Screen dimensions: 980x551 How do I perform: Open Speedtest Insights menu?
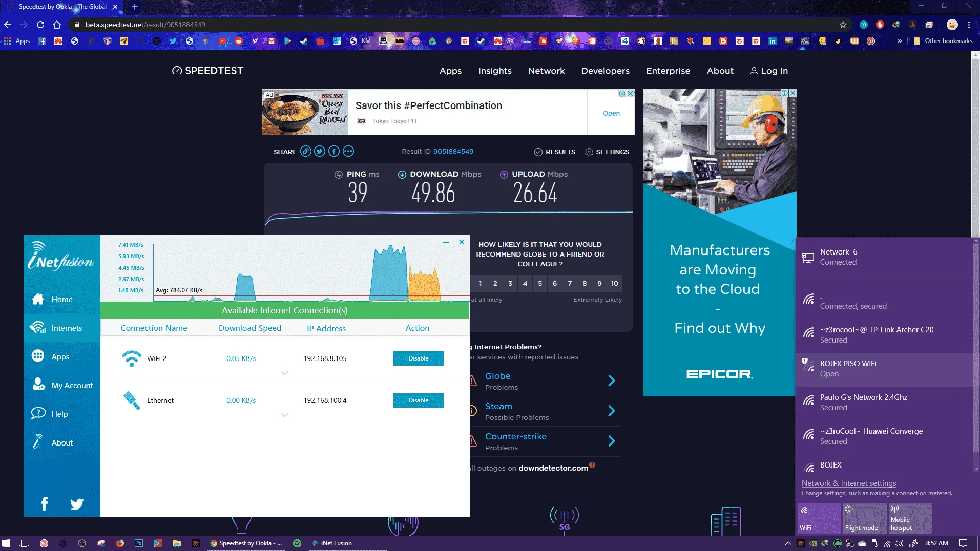click(495, 71)
